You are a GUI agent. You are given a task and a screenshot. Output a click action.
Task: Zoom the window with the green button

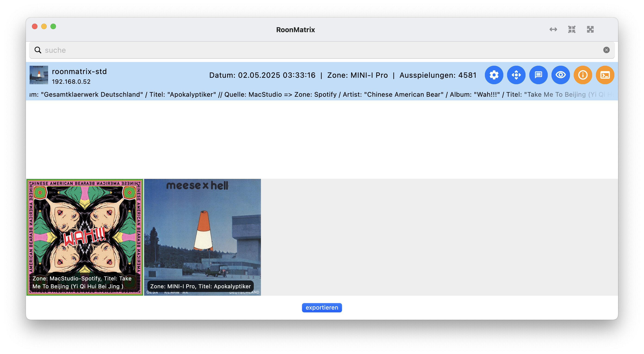[53, 27]
